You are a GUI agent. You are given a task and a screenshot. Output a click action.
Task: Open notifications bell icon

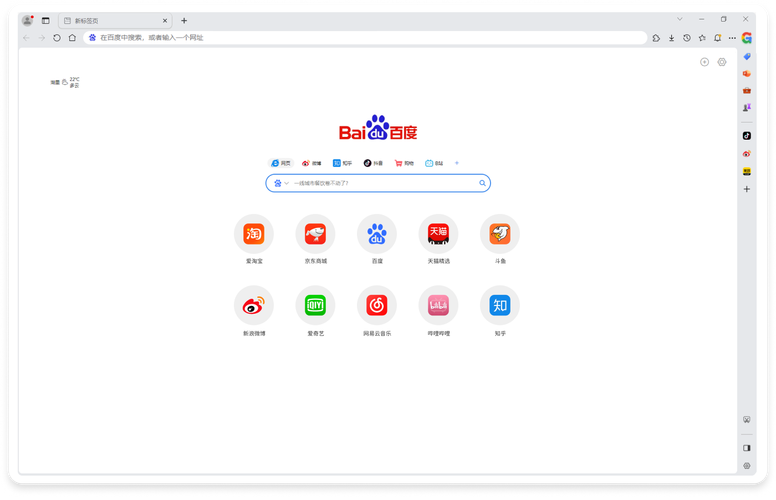click(x=718, y=38)
